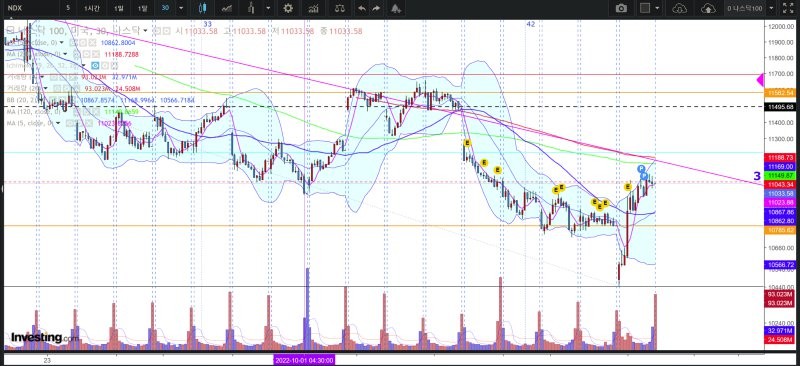800x366 pixels.
Task: Redo the last chart action
Action: [x=377, y=8]
